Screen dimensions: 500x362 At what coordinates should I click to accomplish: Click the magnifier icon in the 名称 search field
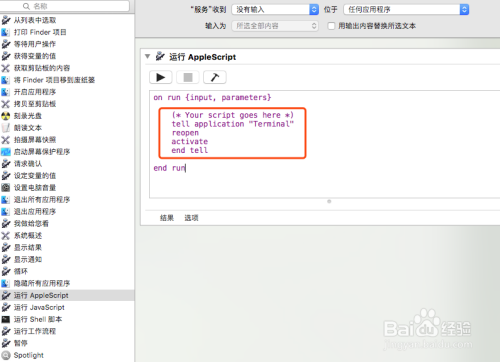pos(27,6)
